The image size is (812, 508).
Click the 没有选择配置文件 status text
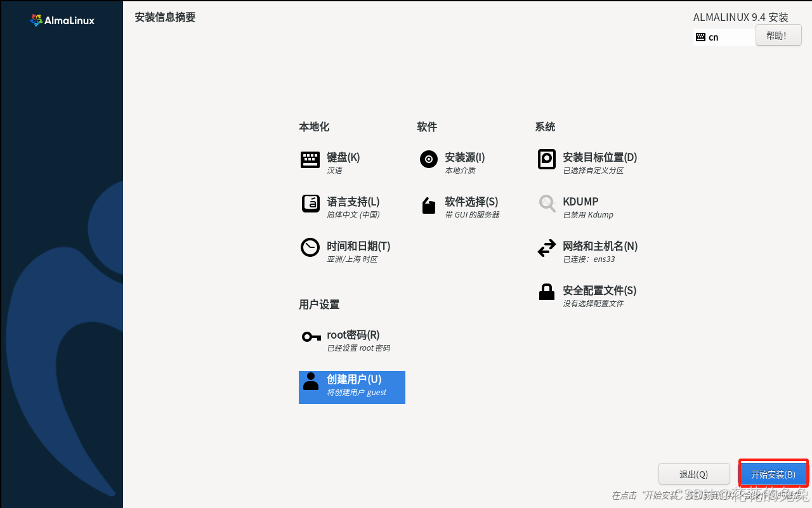click(593, 304)
